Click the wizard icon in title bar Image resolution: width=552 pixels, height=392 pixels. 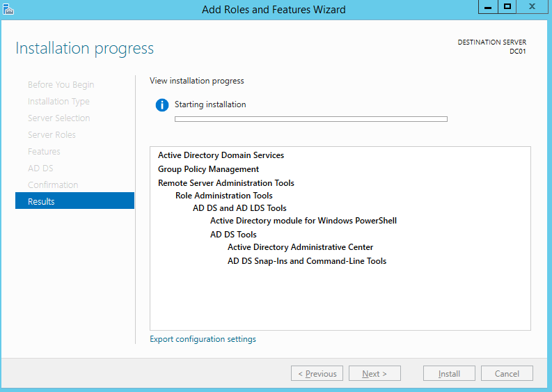click(x=8, y=9)
